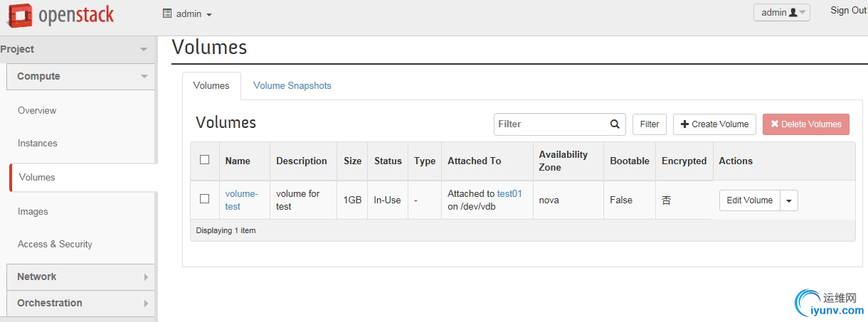This screenshot has height=322, width=868.
Task: Select the Volumes tab
Action: tap(211, 86)
